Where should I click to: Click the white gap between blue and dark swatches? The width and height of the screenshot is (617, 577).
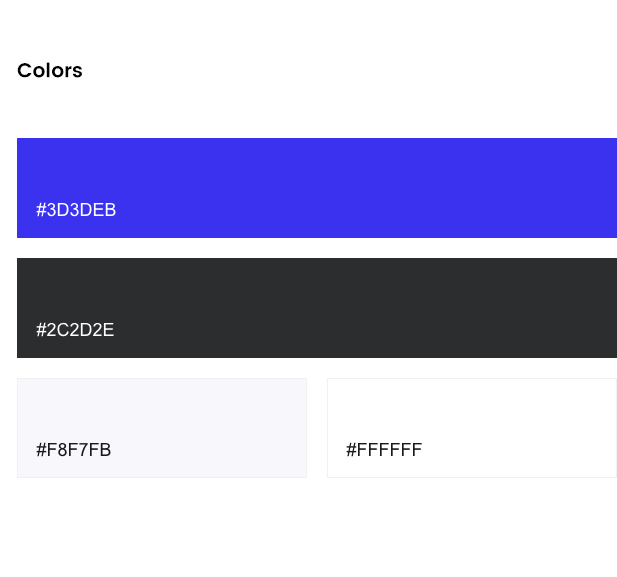(317, 248)
